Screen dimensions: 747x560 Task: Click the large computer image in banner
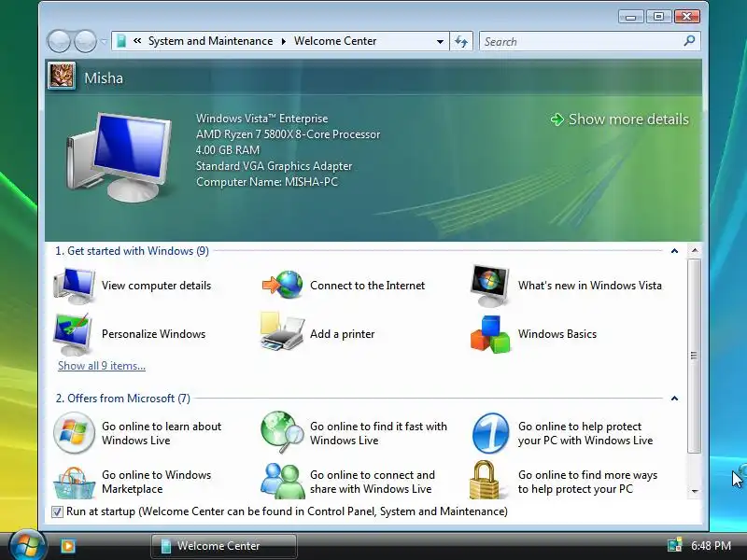click(x=120, y=157)
